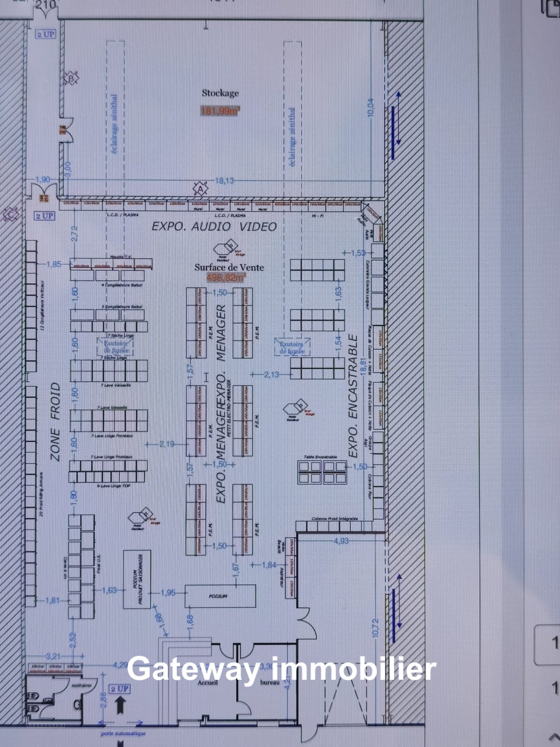Select the "2,52" vertical dimension
560x747 pixels.
coord(73,640)
